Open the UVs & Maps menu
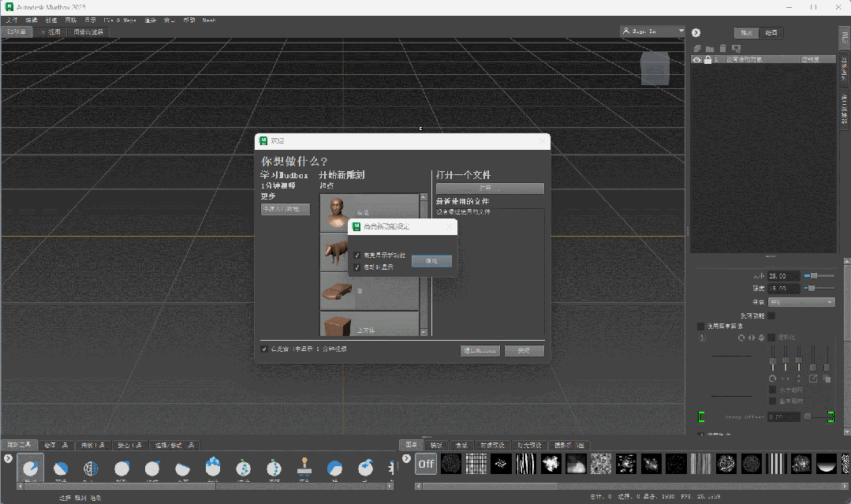851x504 pixels. pos(120,20)
